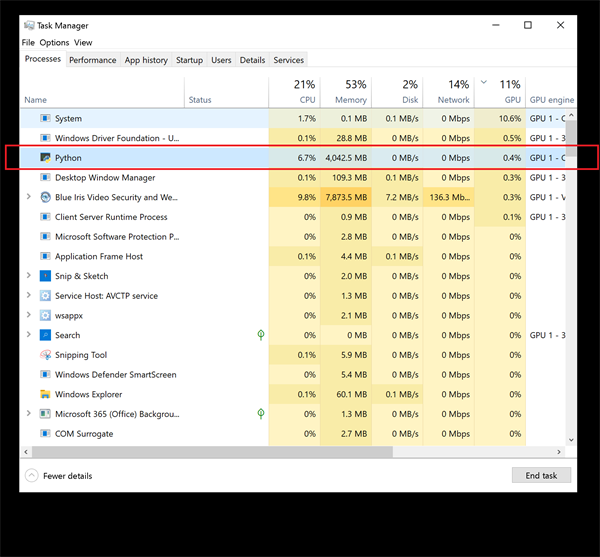The image size is (600, 557).
Task: Switch to the Users tab
Action: tap(221, 60)
